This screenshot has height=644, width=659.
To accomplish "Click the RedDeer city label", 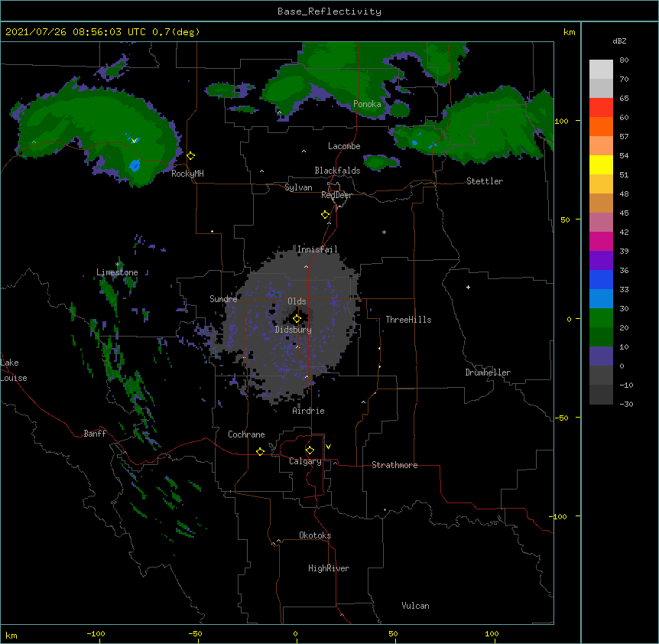I will [x=336, y=195].
